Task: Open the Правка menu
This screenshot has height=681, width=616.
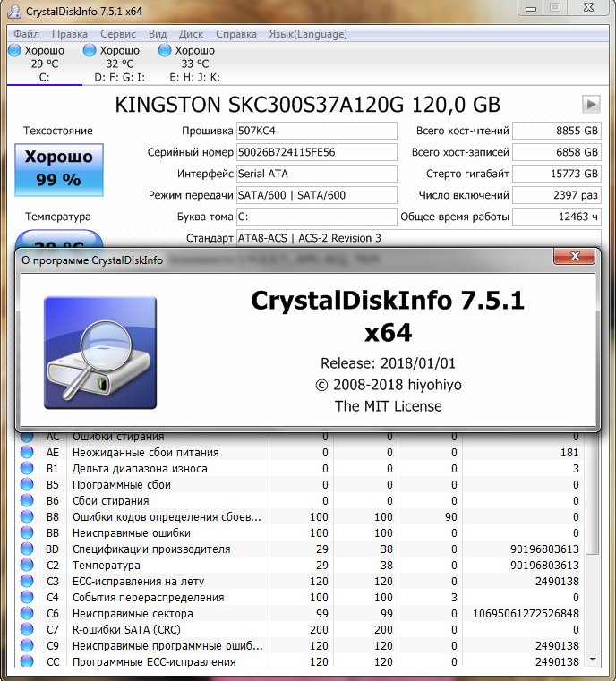Action: click(x=70, y=34)
